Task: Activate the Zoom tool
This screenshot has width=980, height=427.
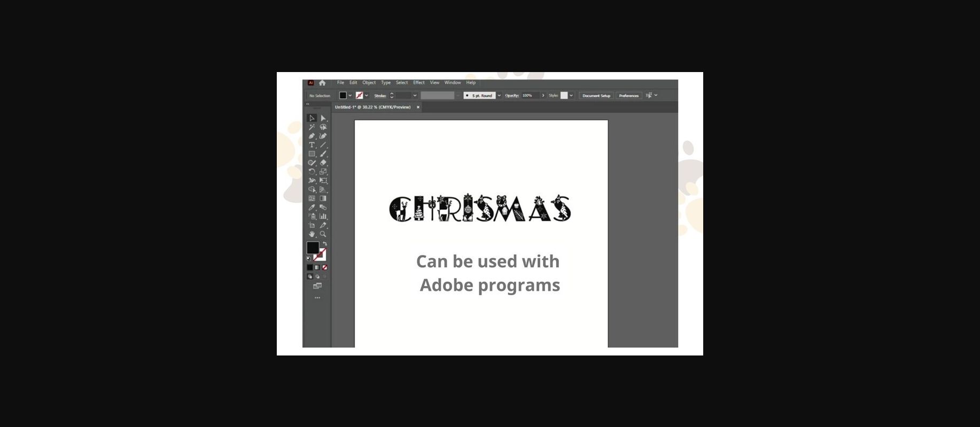Action: pyautogui.click(x=323, y=234)
